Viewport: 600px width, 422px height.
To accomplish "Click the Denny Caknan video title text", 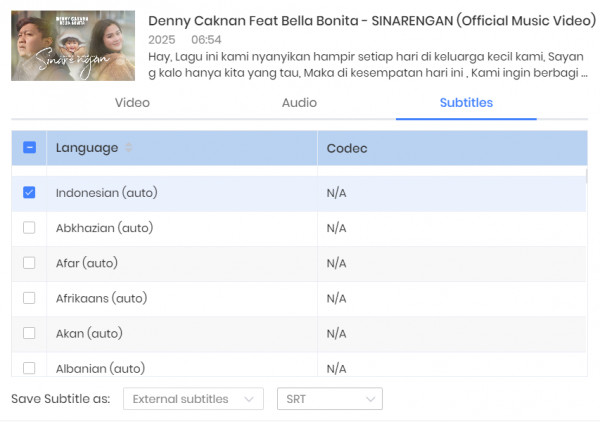I will (372, 21).
